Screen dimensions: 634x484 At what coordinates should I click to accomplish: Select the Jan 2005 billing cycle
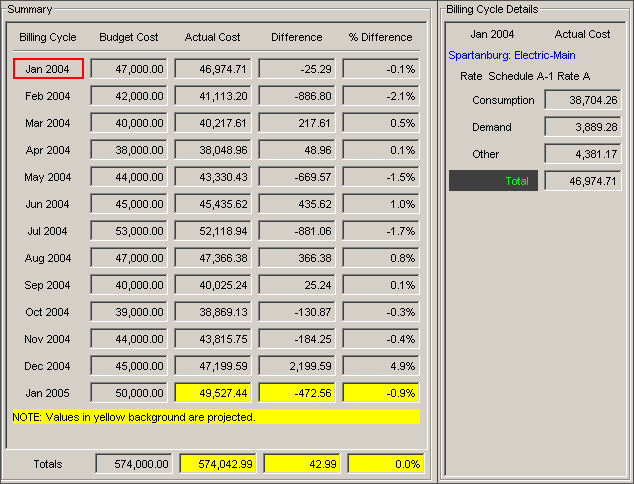pos(48,393)
